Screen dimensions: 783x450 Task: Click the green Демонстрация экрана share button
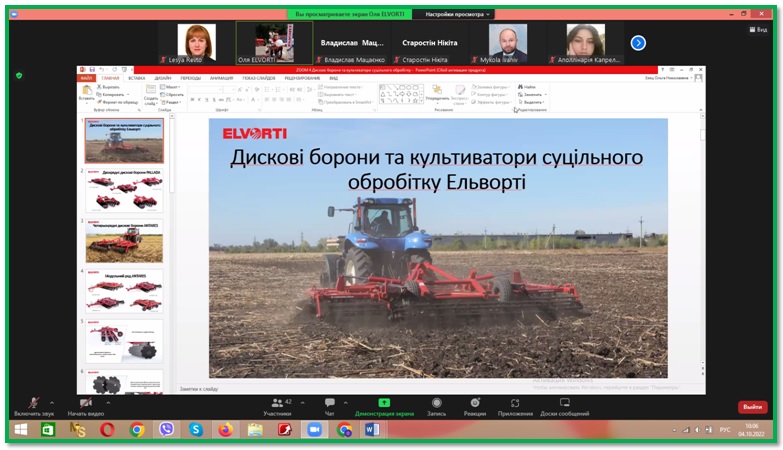pos(384,407)
